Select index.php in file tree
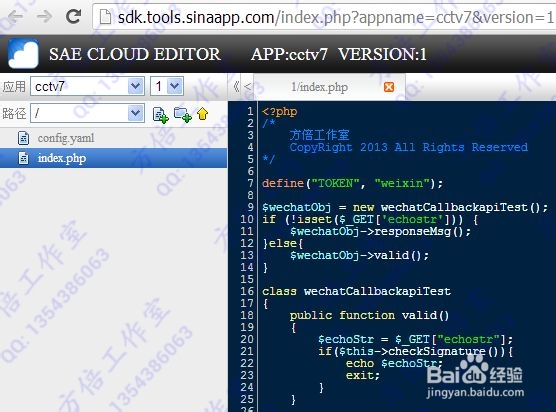556x412 pixels. [x=113, y=158]
